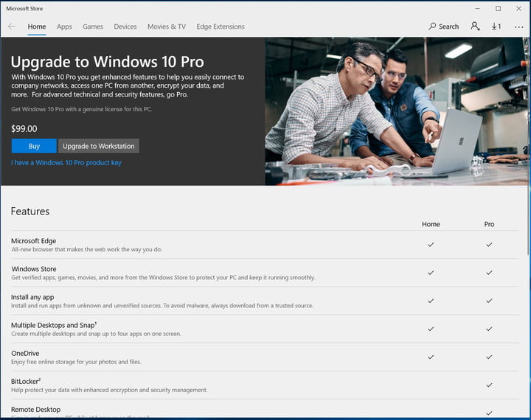Close the Microsoft Store window
Screen dimensions: 531x420
point(518,8)
